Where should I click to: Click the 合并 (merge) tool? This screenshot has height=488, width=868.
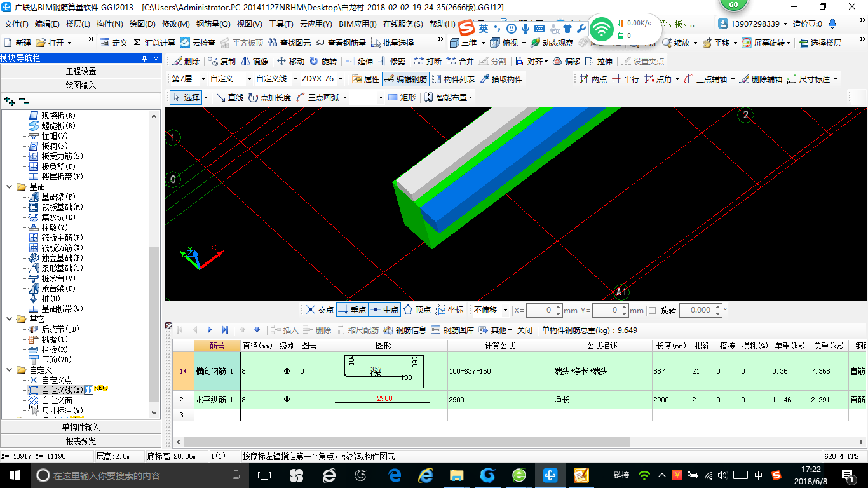click(x=460, y=62)
